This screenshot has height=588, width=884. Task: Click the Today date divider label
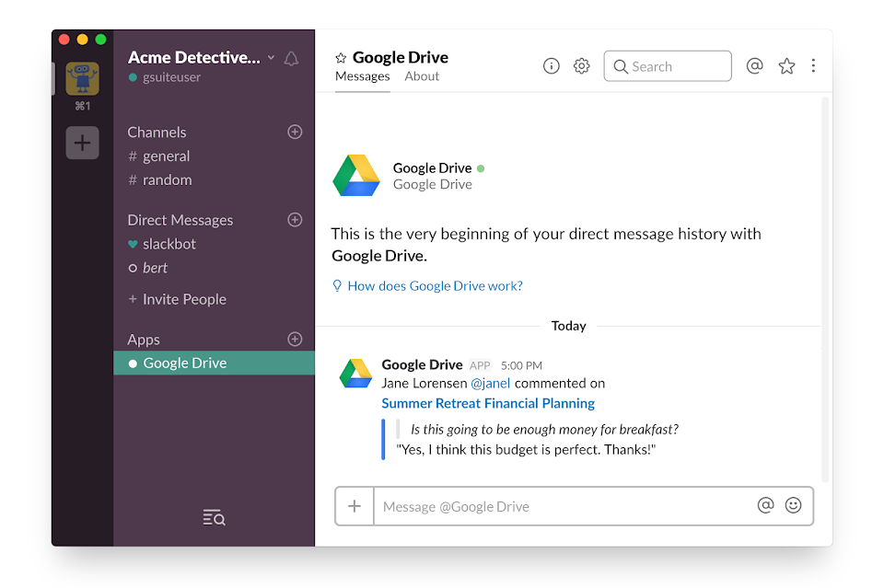(x=569, y=326)
